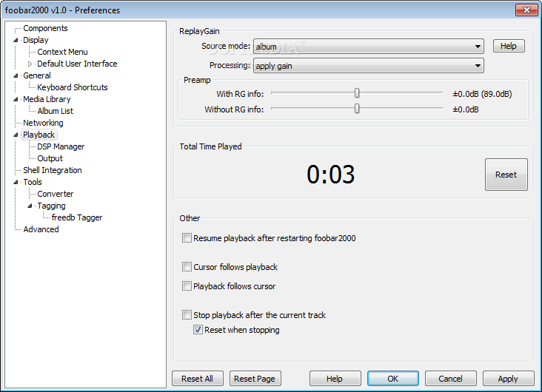Select Display in the preferences tree
This screenshot has height=392, width=542.
pos(36,40)
